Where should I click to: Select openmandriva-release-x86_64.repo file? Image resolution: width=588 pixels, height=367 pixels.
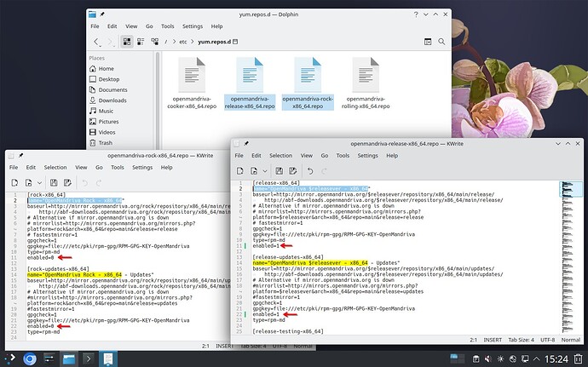(250, 83)
